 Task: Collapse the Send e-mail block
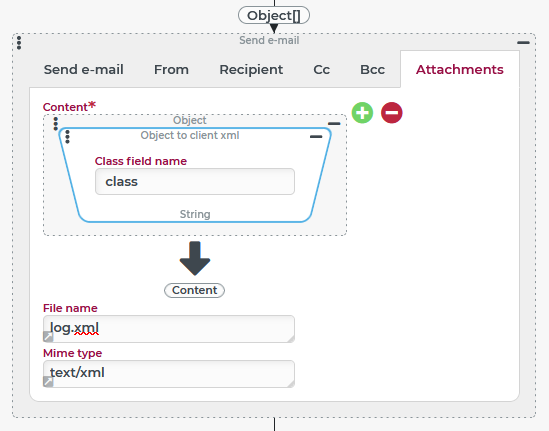(523, 43)
